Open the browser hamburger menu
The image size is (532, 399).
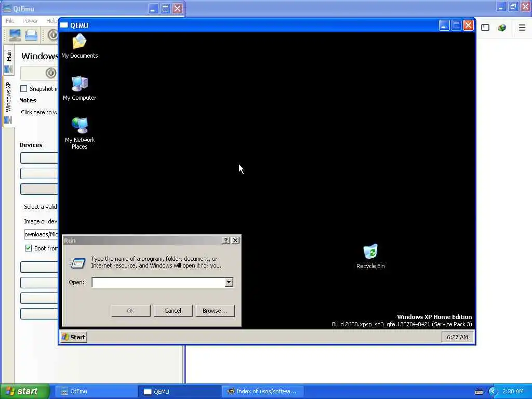coord(522,28)
